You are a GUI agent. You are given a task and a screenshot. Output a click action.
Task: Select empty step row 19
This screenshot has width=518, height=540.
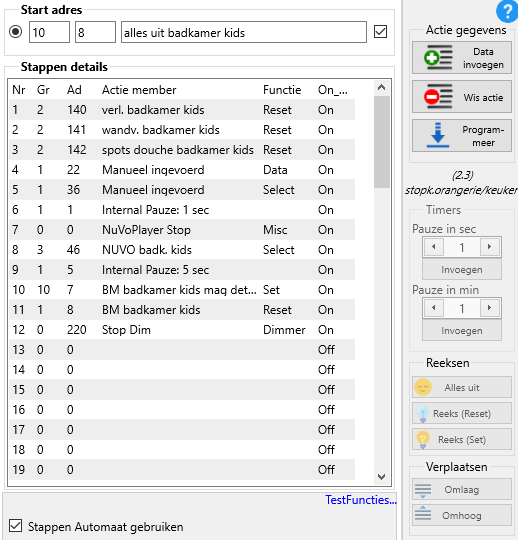pyautogui.click(x=182, y=469)
